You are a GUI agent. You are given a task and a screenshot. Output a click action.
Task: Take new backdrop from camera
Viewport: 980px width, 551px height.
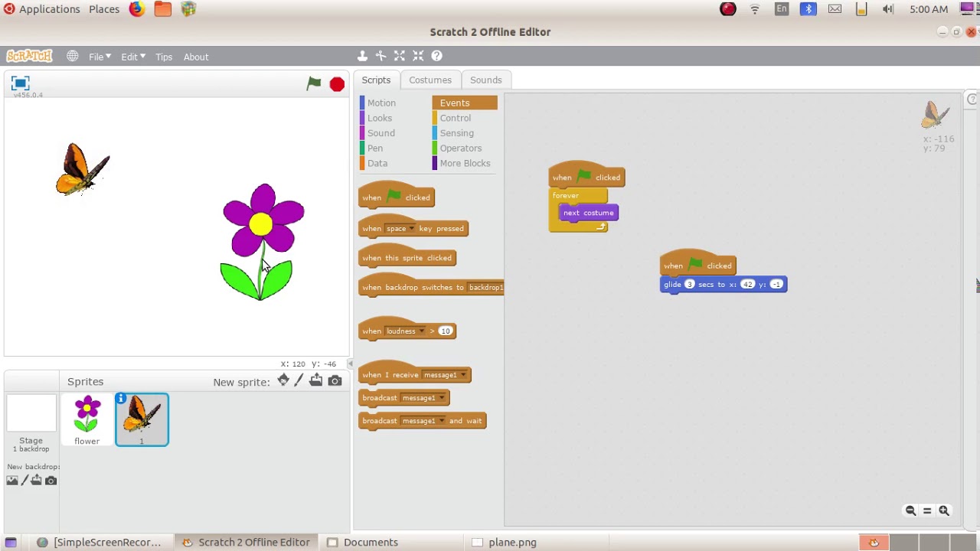(51, 480)
